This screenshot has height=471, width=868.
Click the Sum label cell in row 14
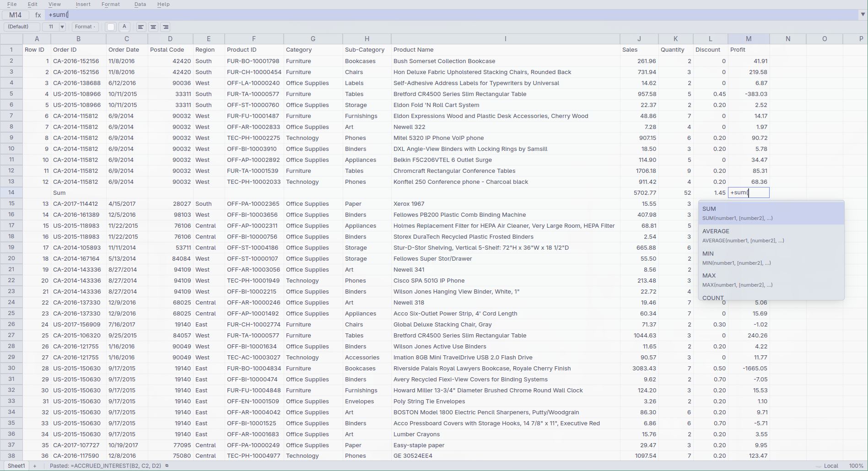(78, 193)
